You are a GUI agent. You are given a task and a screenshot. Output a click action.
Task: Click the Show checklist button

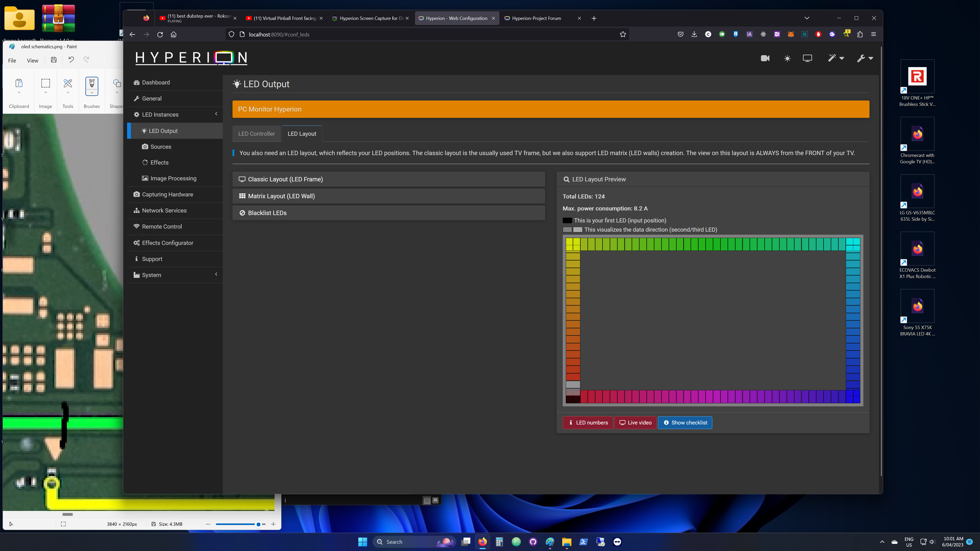[685, 422]
